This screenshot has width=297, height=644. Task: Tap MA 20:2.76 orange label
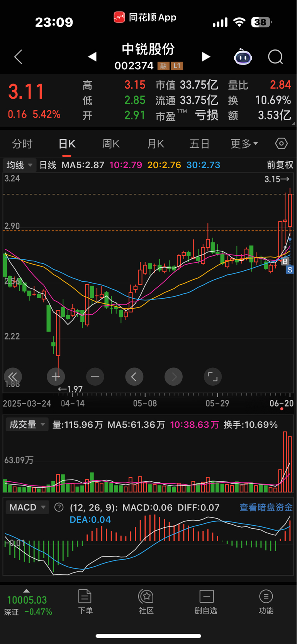click(164, 165)
